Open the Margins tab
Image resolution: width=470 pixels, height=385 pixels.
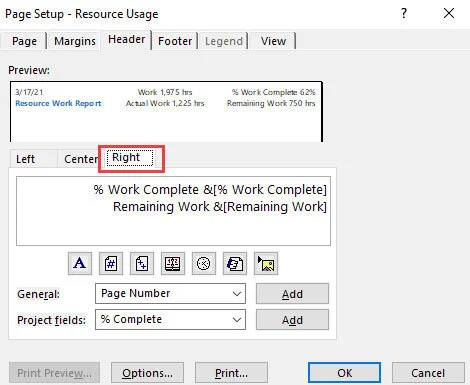[x=75, y=41]
